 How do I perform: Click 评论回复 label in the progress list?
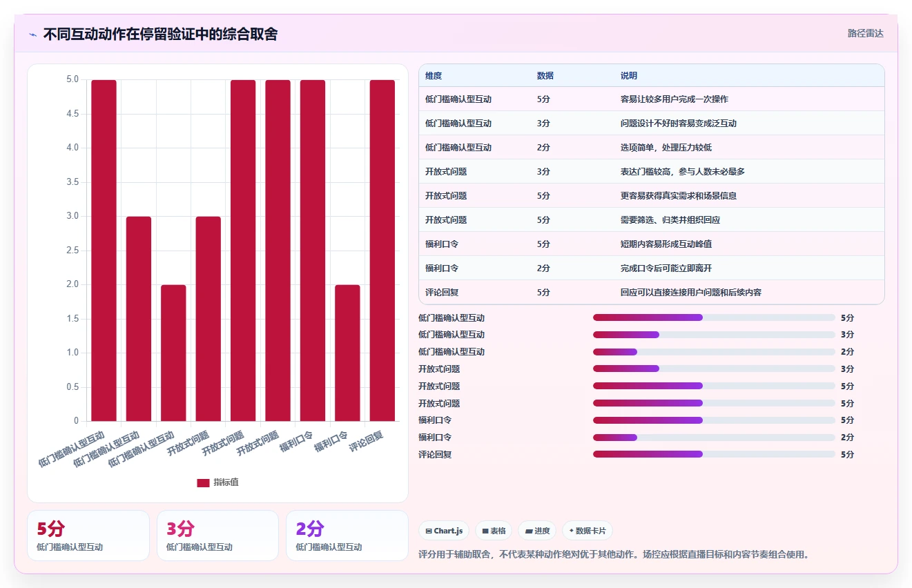[435, 455]
